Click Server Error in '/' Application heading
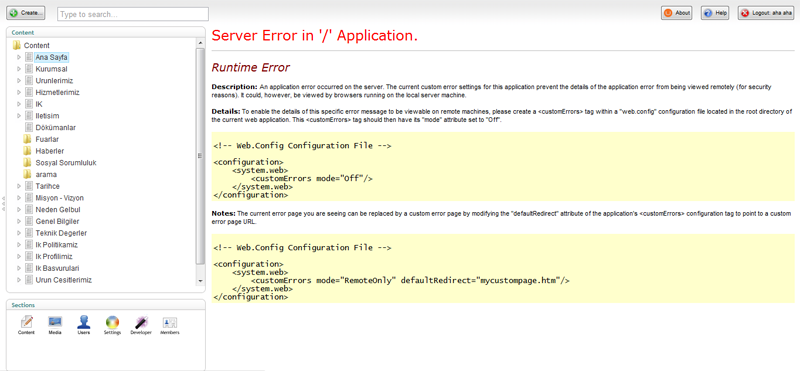 315,36
